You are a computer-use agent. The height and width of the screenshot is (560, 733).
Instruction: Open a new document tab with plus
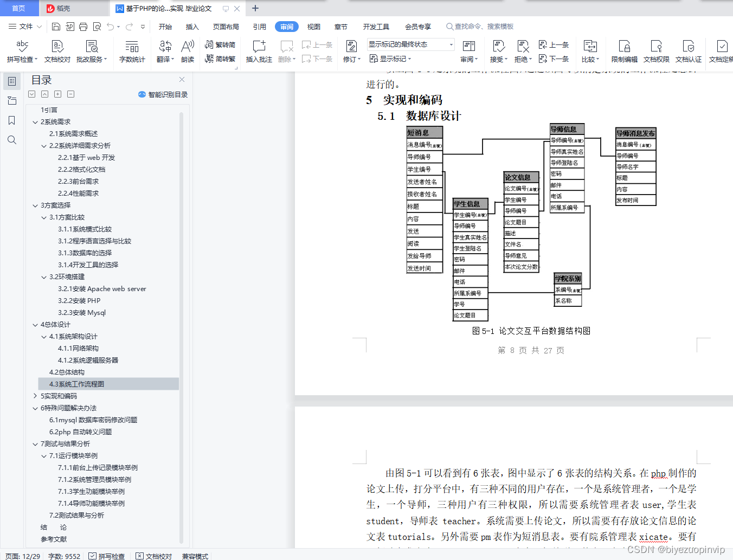click(x=255, y=8)
